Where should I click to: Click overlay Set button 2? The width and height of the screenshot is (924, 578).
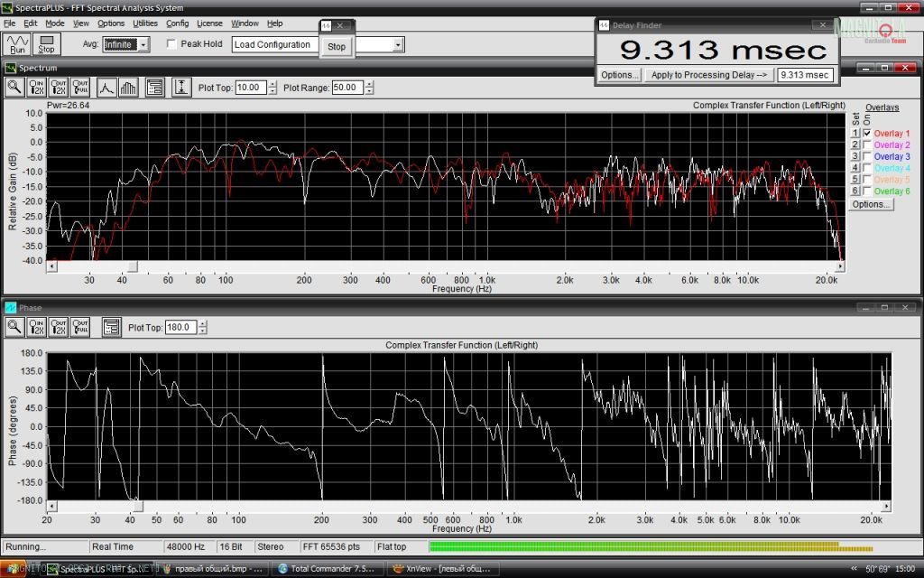855,144
